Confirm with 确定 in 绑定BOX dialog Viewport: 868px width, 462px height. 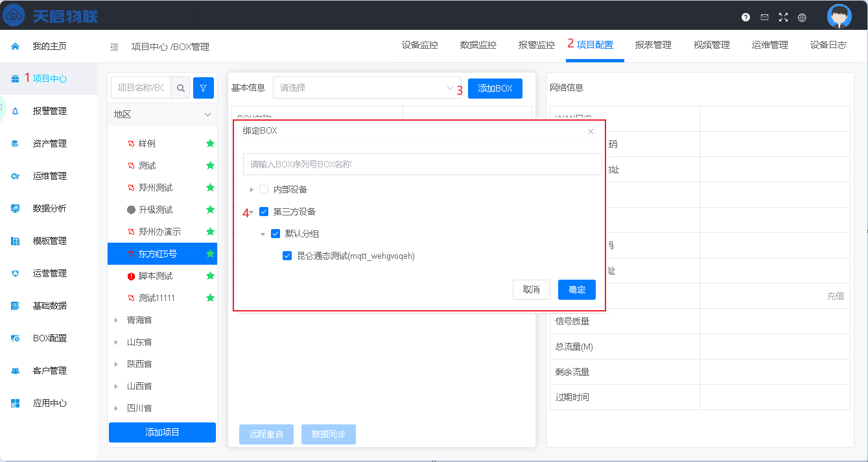point(577,289)
